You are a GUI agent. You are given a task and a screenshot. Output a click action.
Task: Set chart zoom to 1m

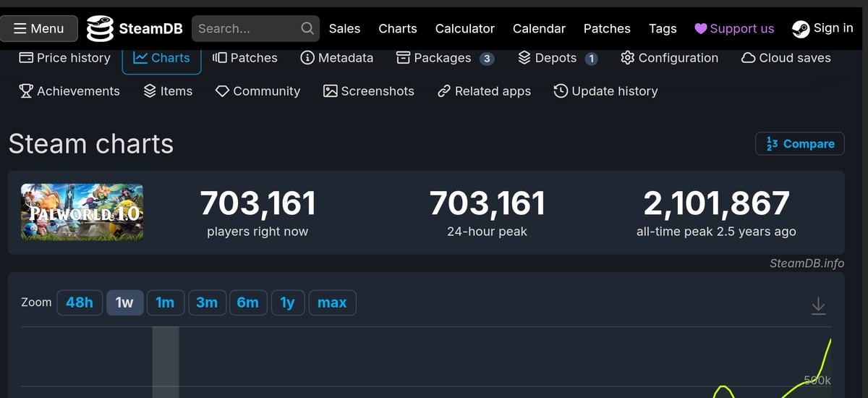166,302
